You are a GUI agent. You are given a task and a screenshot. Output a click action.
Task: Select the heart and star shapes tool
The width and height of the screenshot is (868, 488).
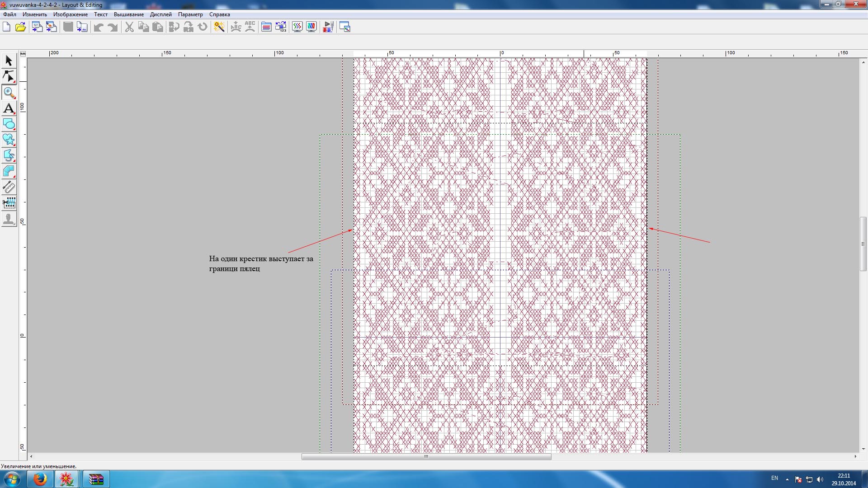pos(9,140)
